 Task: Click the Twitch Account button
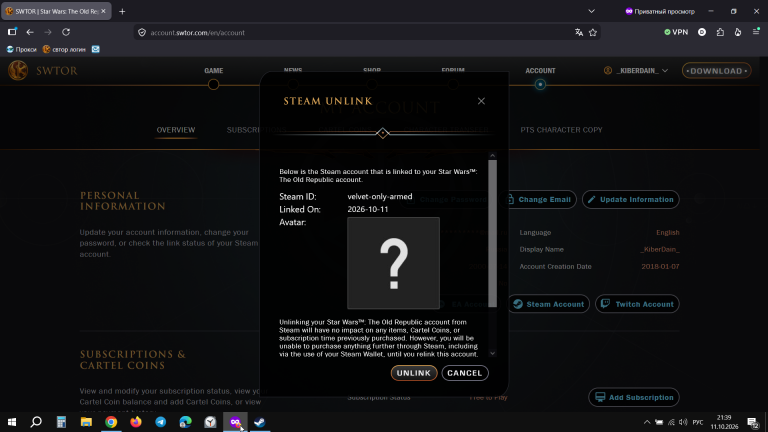pos(637,304)
